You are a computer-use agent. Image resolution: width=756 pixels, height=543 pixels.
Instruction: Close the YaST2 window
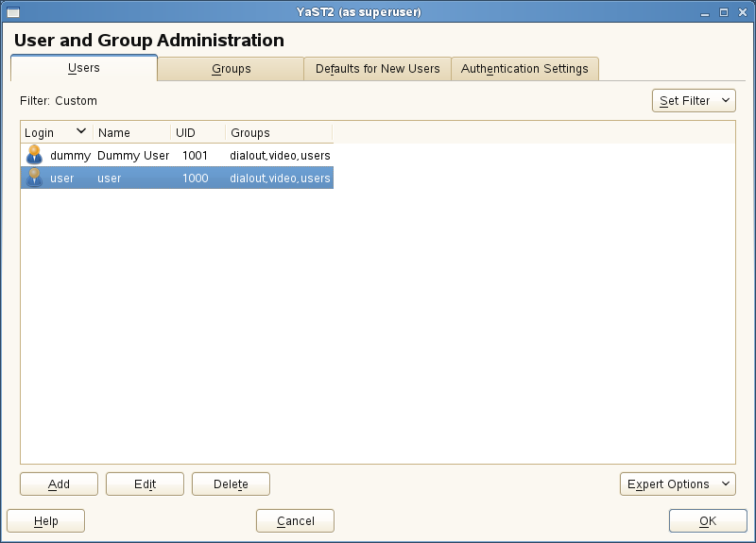pyautogui.click(x=743, y=12)
